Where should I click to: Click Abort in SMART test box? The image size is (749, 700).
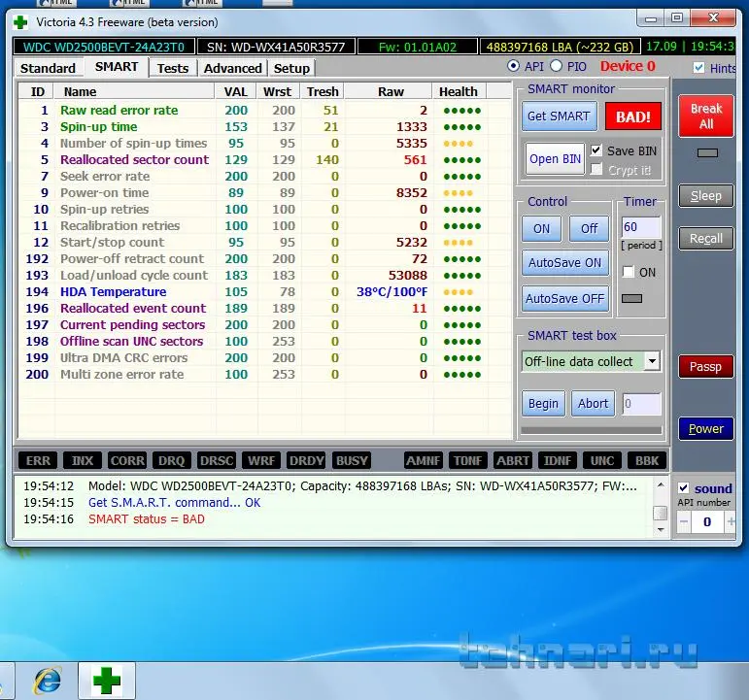click(x=593, y=404)
